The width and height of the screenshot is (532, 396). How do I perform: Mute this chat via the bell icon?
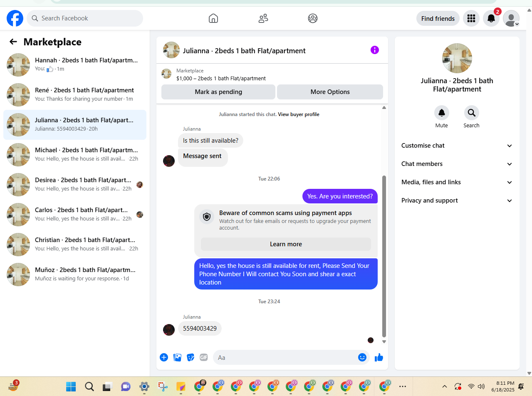click(442, 113)
